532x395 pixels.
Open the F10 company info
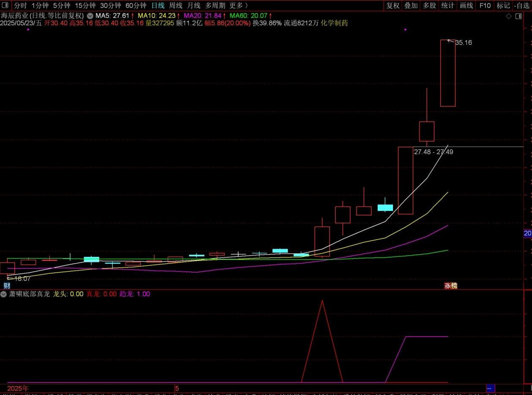pos(485,5)
